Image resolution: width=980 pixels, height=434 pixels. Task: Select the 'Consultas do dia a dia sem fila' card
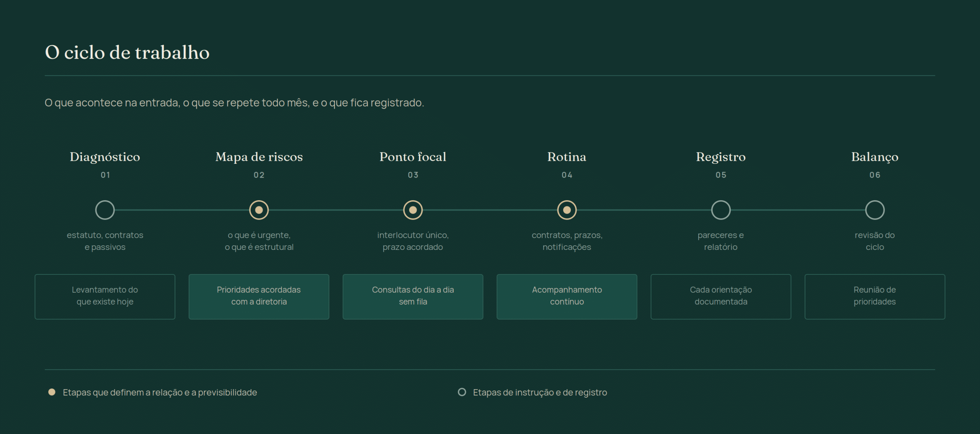(x=413, y=297)
